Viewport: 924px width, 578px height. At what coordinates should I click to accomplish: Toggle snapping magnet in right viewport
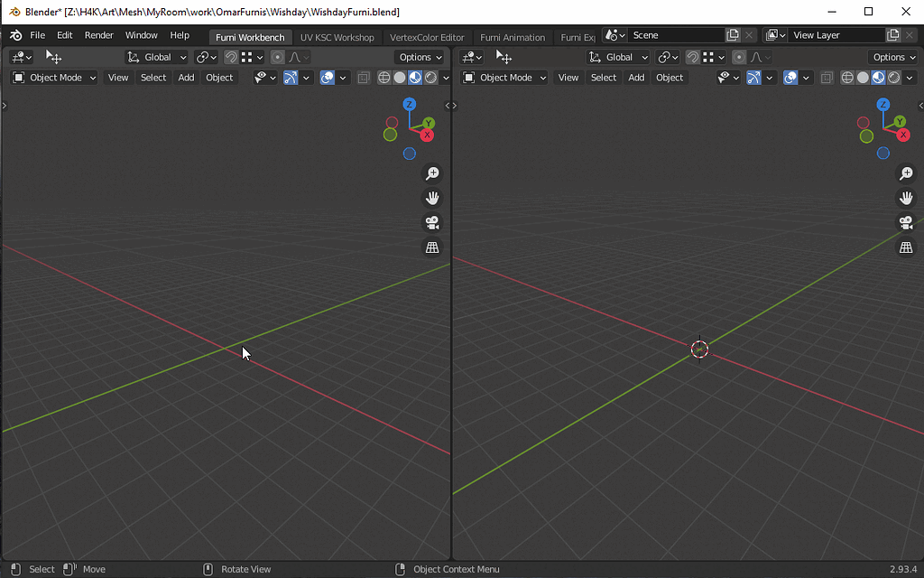(693, 57)
